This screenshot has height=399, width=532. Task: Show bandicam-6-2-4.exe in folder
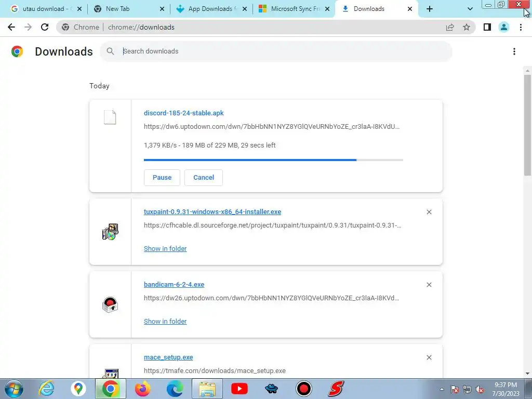pyautogui.click(x=165, y=321)
